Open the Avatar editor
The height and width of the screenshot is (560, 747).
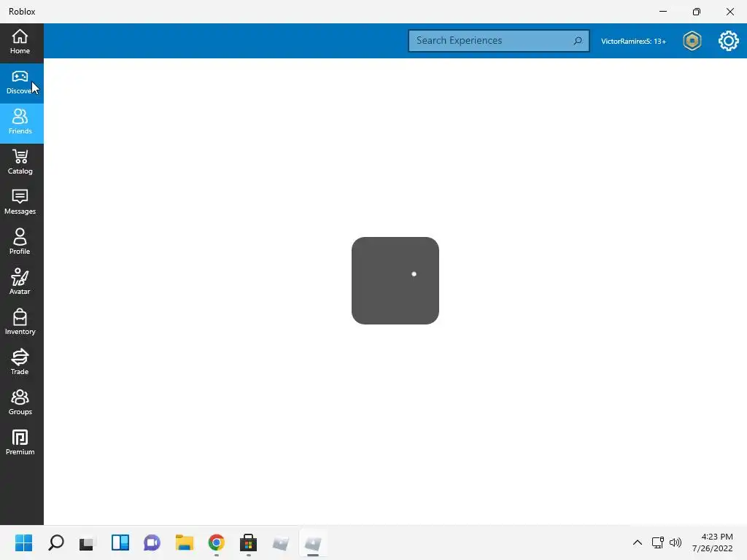pos(21,284)
